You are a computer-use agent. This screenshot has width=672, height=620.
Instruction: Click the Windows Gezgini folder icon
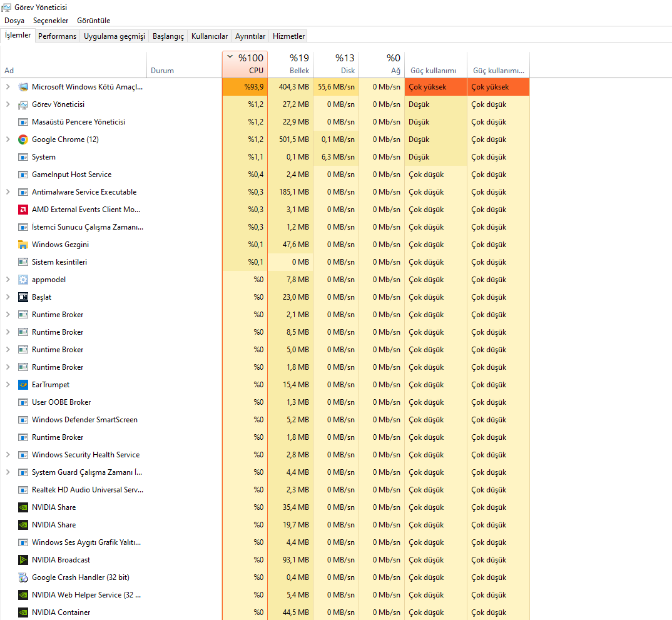point(23,245)
